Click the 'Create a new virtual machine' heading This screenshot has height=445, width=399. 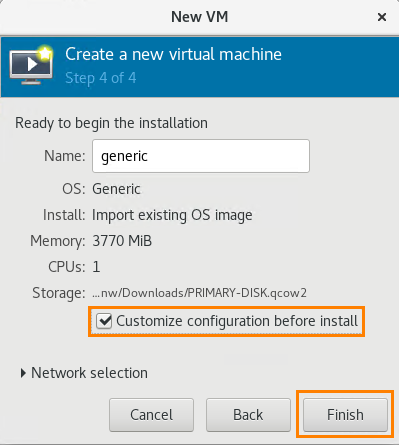(x=173, y=54)
